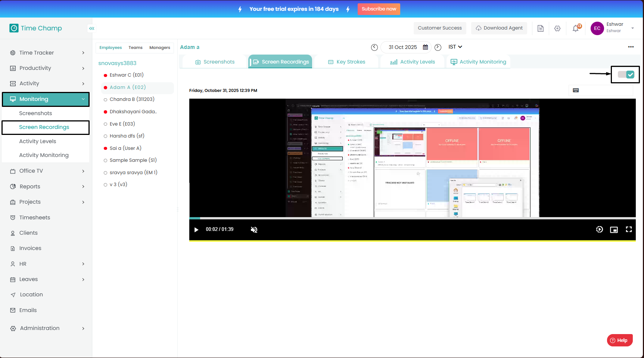This screenshot has width=644, height=358.
Task: Enable picture-in-picture mode
Action: tap(614, 229)
